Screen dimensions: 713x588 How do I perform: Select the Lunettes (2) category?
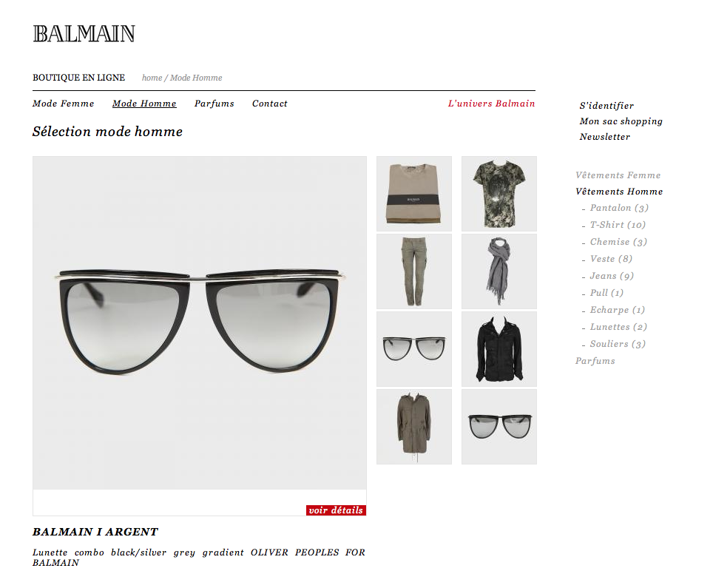(618, 327)
